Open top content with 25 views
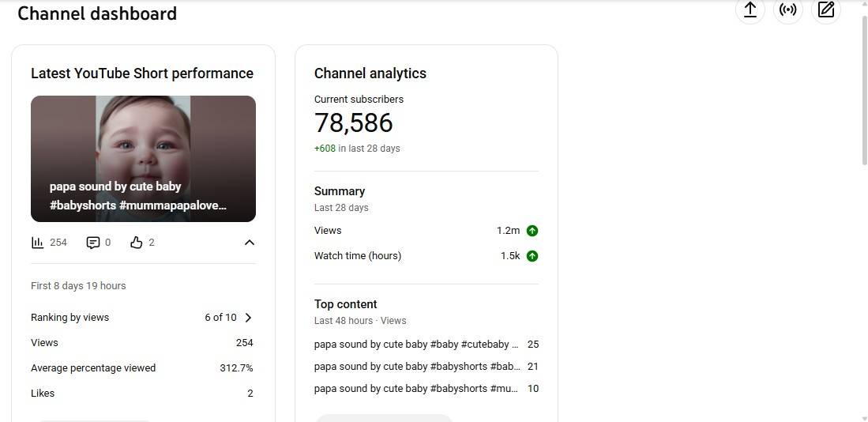Viewport: 868px width, 422px height. pyautogui.click(x=416, y=345)
